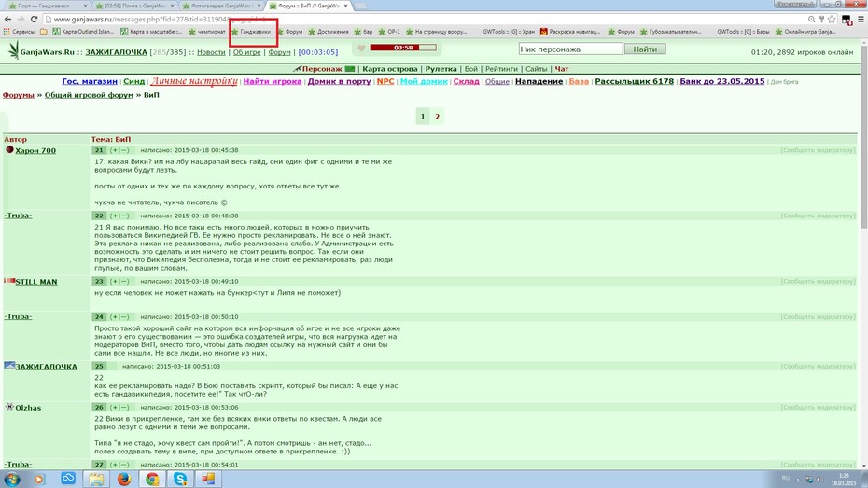
Task: Click the icon beside ЗАЖИГАЛОЧКА in post 25
Action: (x=9, y=366)
